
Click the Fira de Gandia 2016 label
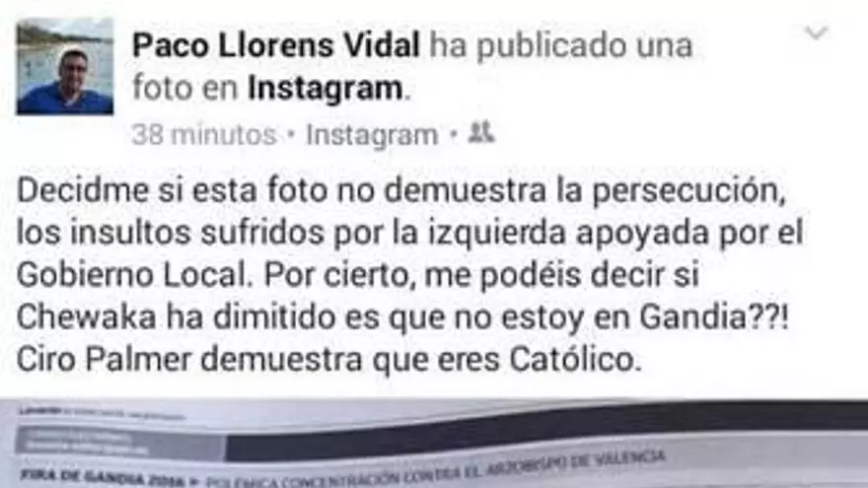tap(103, 476)
